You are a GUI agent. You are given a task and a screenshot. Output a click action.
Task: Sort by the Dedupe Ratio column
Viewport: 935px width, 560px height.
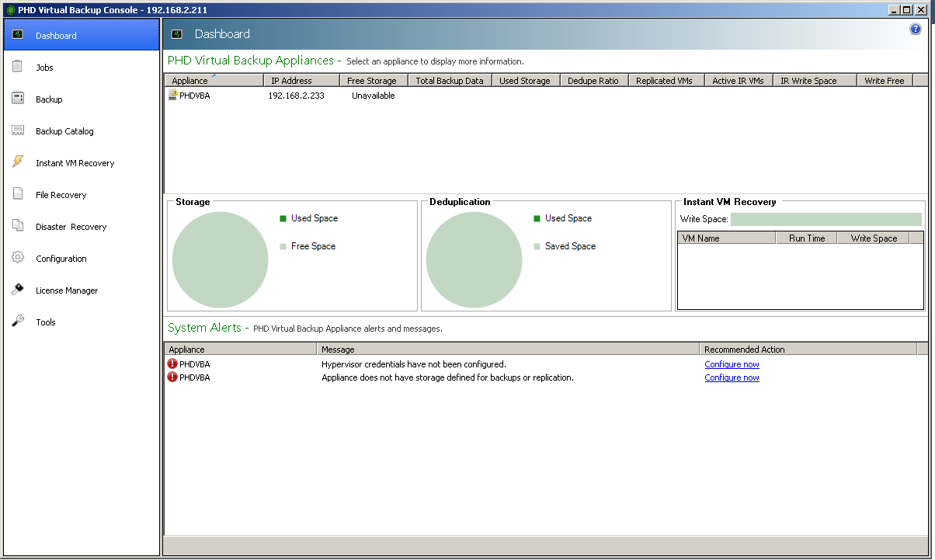(x=593, y=80)
